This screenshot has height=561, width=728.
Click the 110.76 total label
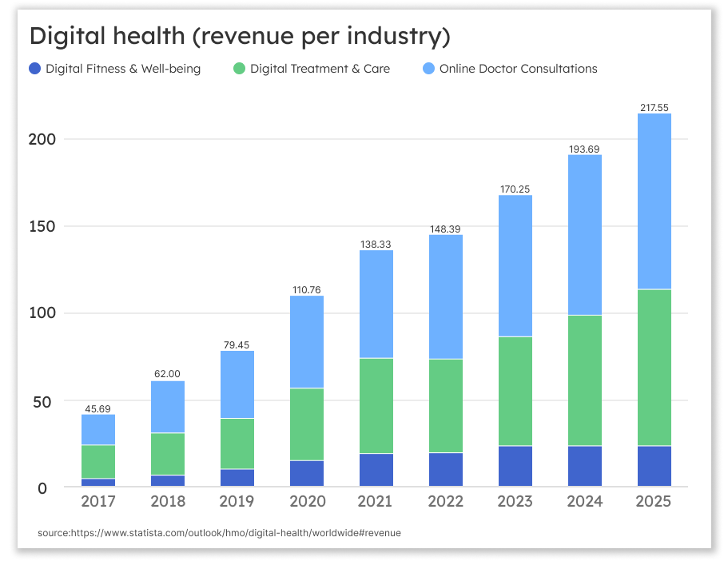coord(306,290)
